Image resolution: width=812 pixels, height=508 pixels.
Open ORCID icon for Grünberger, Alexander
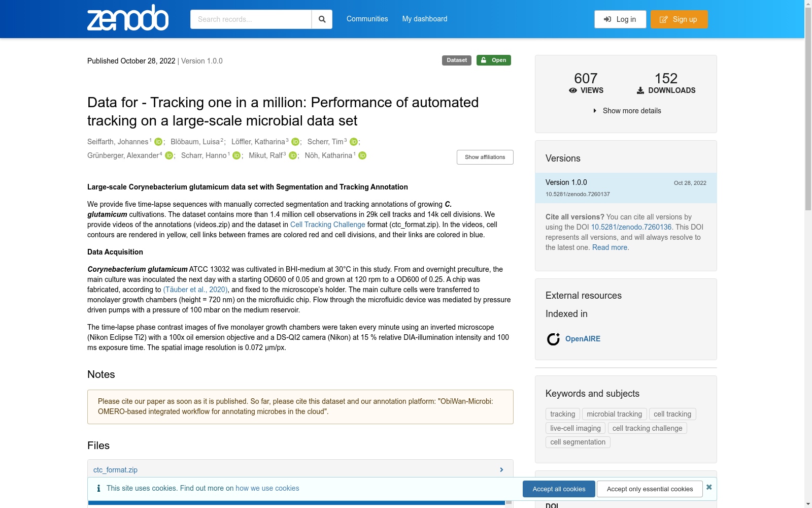[169, 155]
